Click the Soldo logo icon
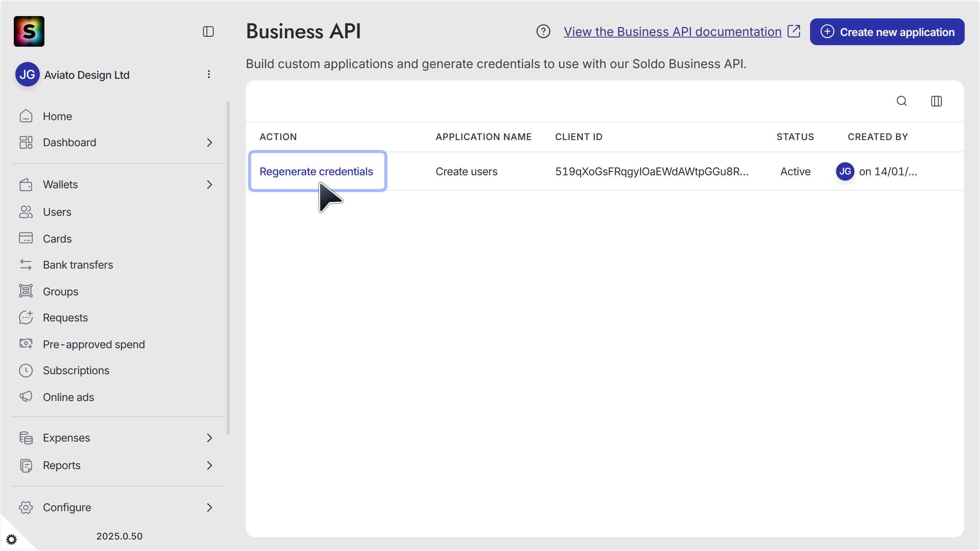The width and height of the screenshot is (980, 551). click(29, 31)
